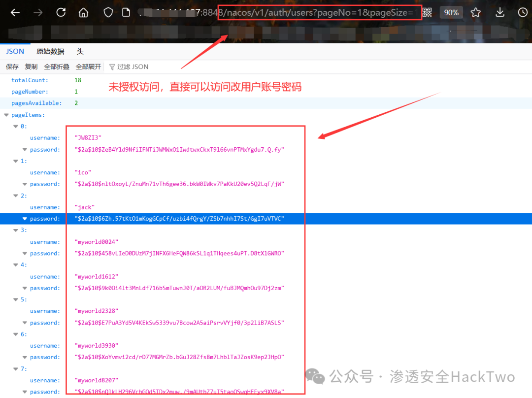Click the totalCount value 18
Screen dimensions: 532x398
78,80
